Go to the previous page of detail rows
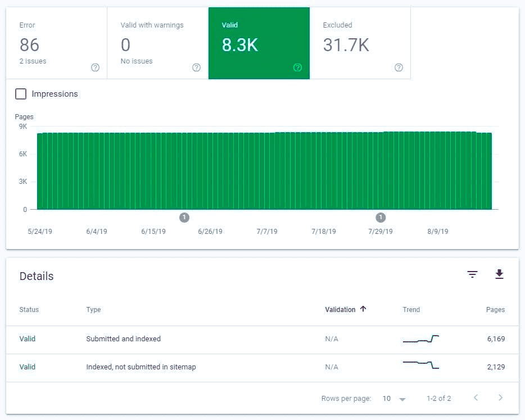Screen dimensions: 525x420 pyautogui.click(x=476, y=398)
